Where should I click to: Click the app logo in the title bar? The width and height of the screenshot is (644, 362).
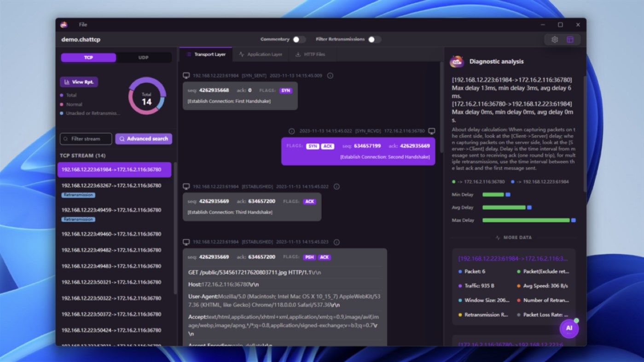64,25
